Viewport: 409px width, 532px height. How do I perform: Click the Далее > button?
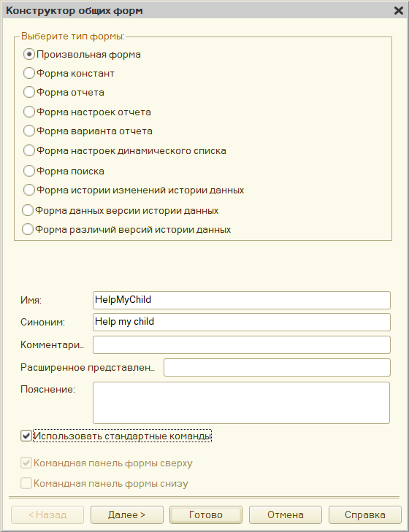coord(126,514)
